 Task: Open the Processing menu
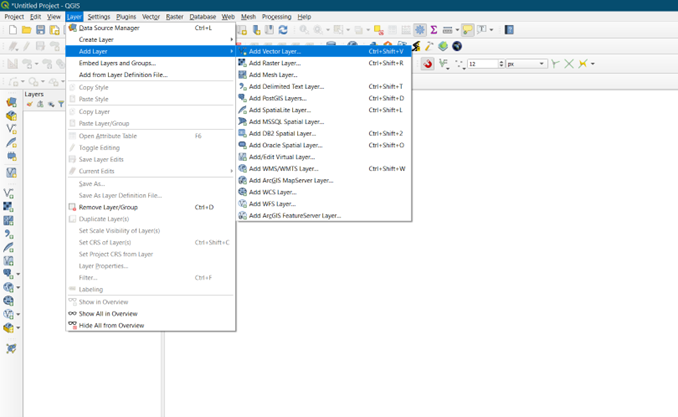tap(276, 17)
